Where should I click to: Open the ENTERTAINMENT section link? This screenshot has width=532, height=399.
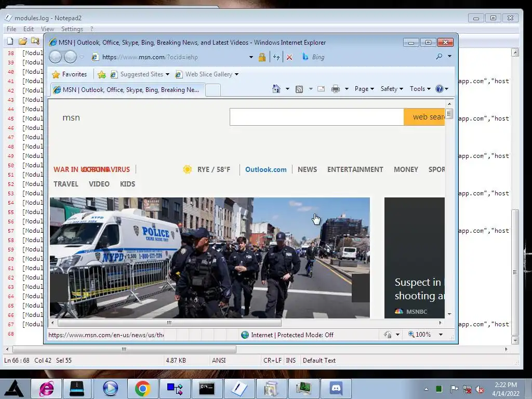(355, 169)
